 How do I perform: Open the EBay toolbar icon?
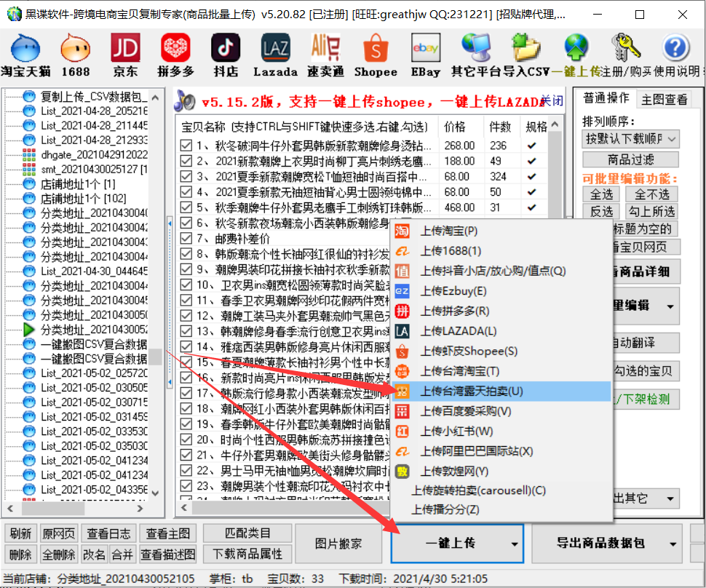pos(426,48)
